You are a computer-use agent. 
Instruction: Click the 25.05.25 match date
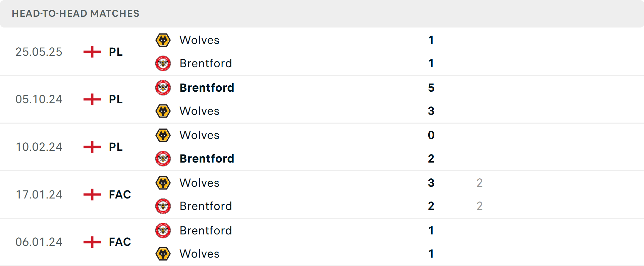click(x=39, y=52)
